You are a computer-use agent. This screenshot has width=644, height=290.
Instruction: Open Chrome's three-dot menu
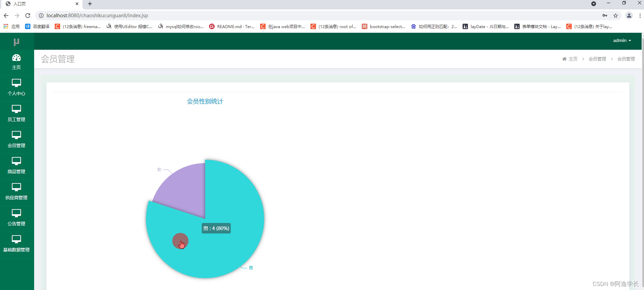pyautogui.click(x=640, y=16)
